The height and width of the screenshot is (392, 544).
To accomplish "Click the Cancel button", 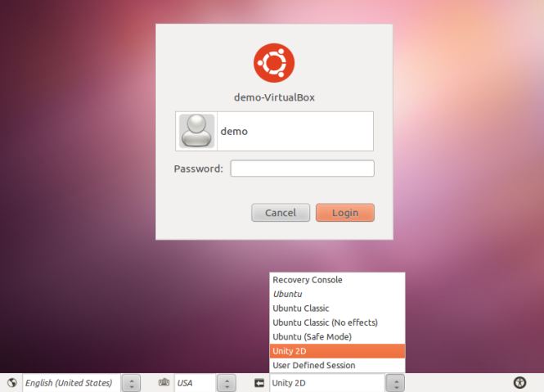I will [x=281, y=213].
